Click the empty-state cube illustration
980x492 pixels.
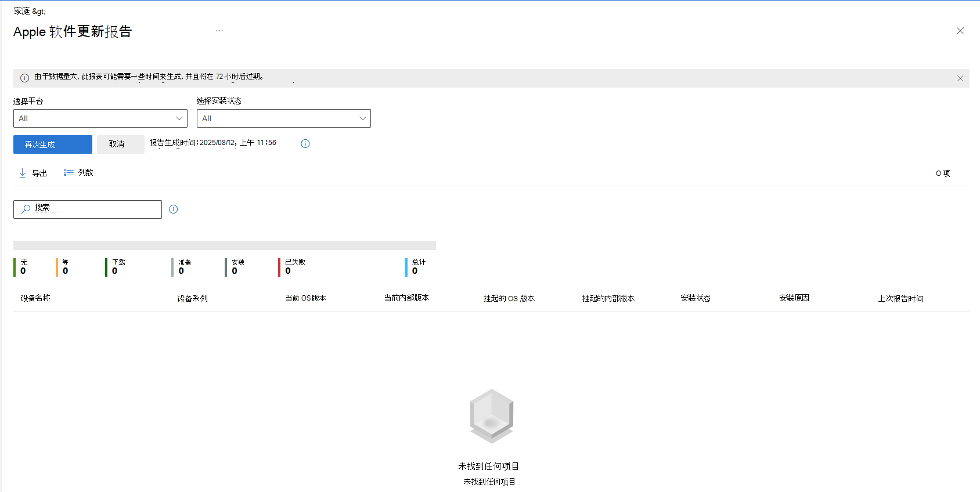coord(492,416)
